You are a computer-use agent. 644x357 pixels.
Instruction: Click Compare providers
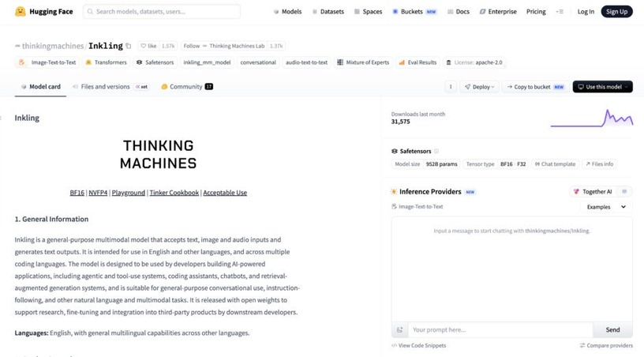[x=606, y=345]
